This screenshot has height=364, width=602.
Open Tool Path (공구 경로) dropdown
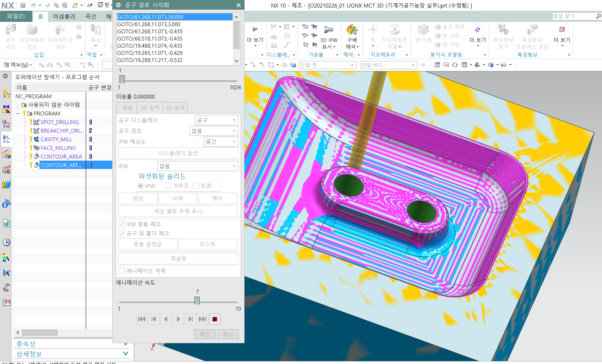[x=214, y=131]
